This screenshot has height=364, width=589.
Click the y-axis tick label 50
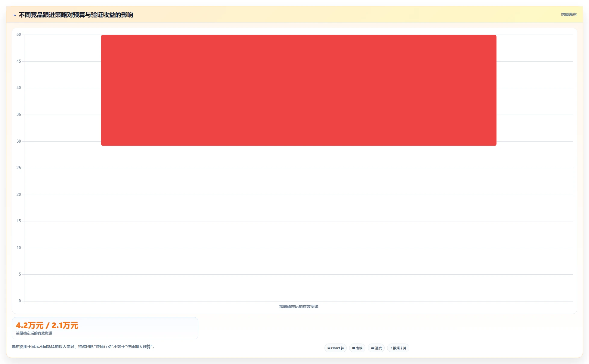[19, 35]
